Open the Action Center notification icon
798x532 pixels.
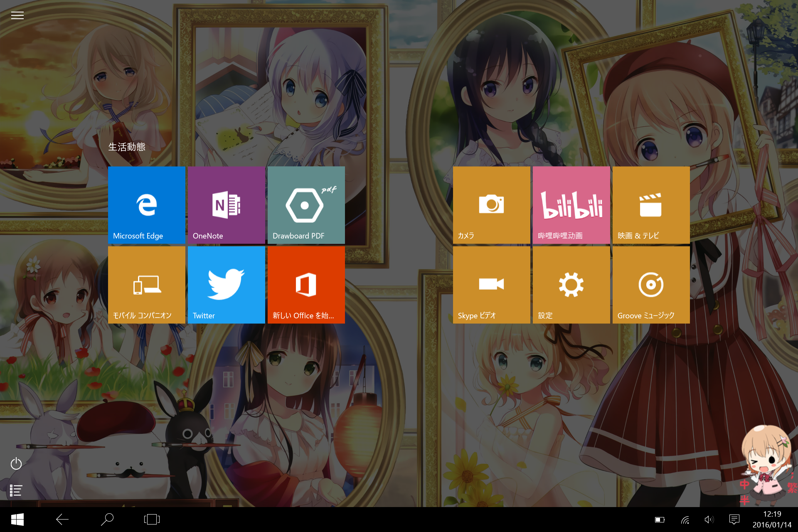pos(734,520)
